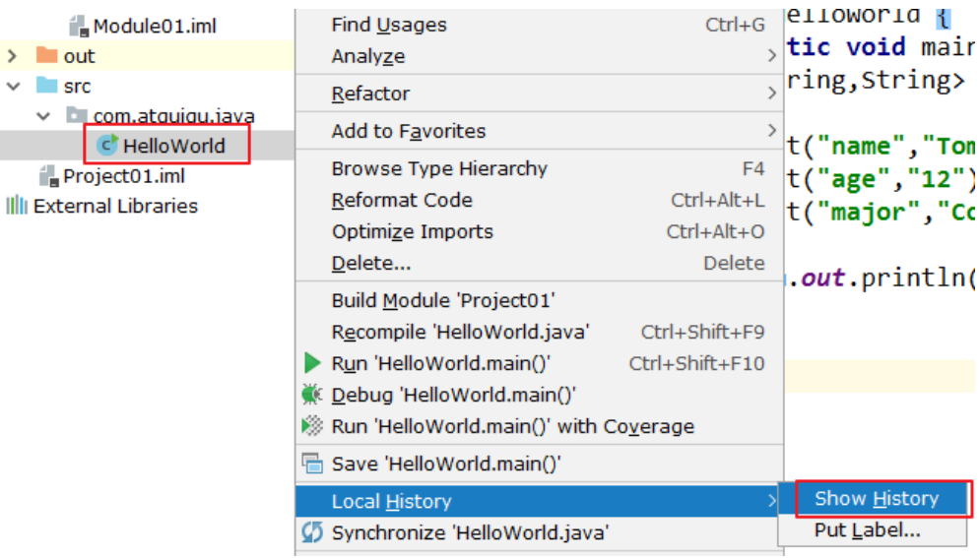The width and height of the screenshot is (980, 558).
Task: Click the External Libraries icon
Action: point(17,206)
